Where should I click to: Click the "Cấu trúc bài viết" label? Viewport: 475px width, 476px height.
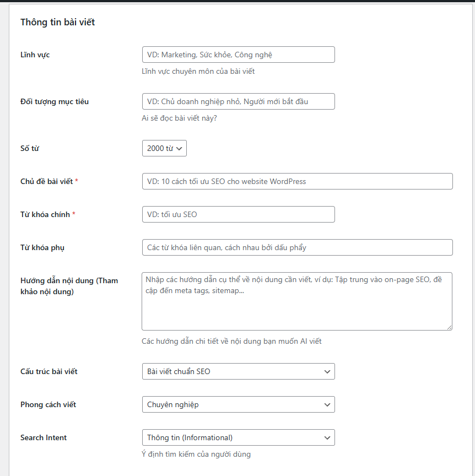pyautogui.click(x=48, y=371)
